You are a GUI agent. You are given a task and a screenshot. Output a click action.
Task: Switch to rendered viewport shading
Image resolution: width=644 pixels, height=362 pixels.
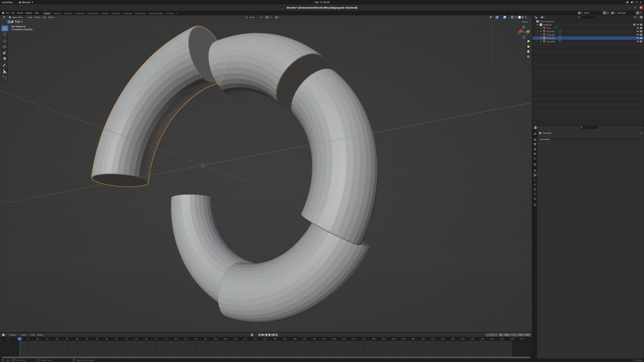coord(526,17)
